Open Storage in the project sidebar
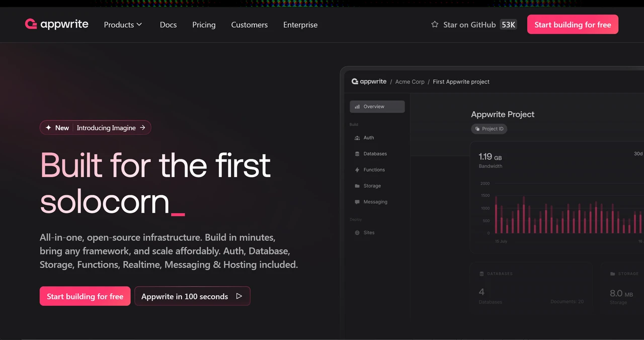Viewport: 644px width, 340px height. (372, 186)
